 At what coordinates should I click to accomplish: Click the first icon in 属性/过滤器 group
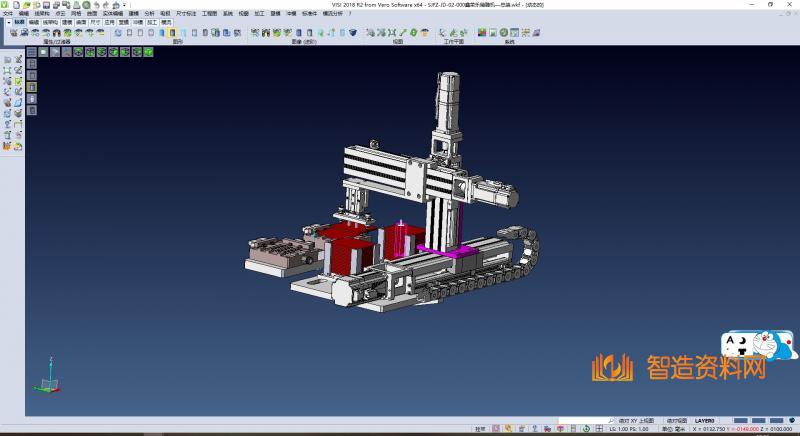pos(13,33)
